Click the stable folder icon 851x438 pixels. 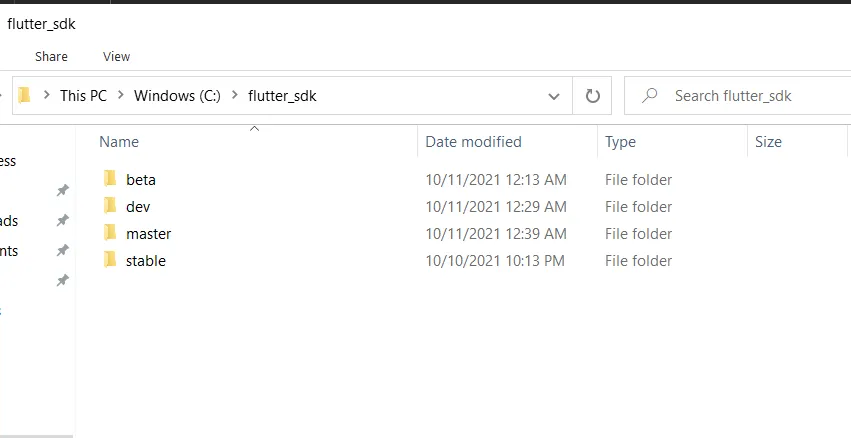[x=110, y=261]
